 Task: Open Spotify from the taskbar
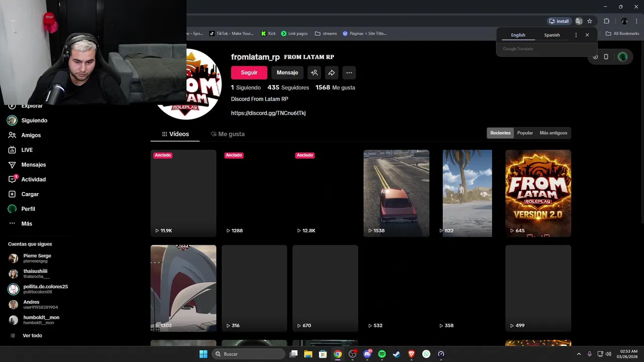coord(382,354)
